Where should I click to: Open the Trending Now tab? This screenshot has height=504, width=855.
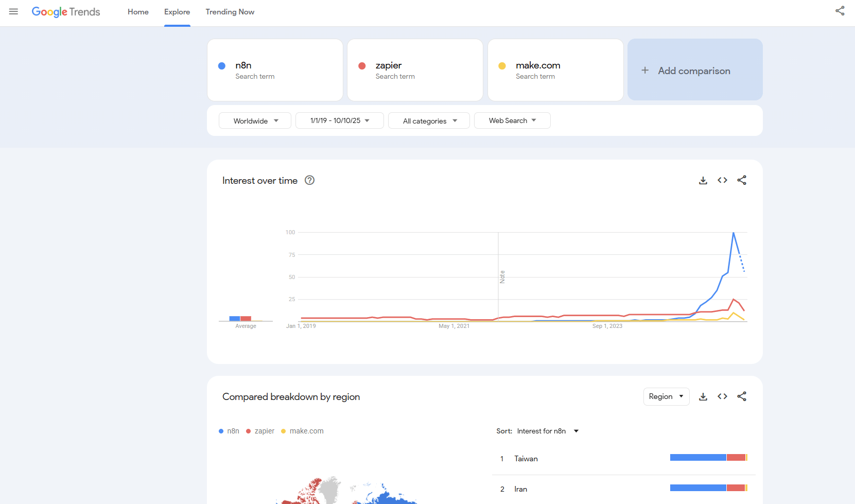point(230,12)
